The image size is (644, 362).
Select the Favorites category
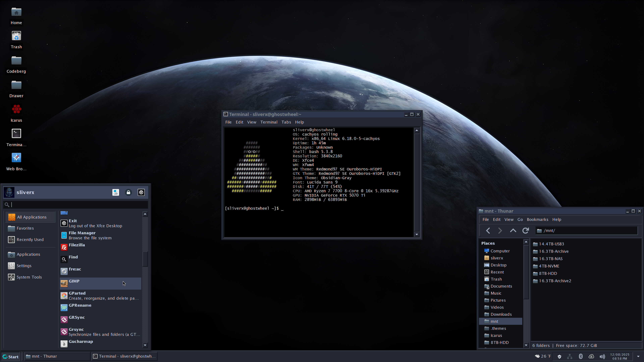tap(25, 228)
